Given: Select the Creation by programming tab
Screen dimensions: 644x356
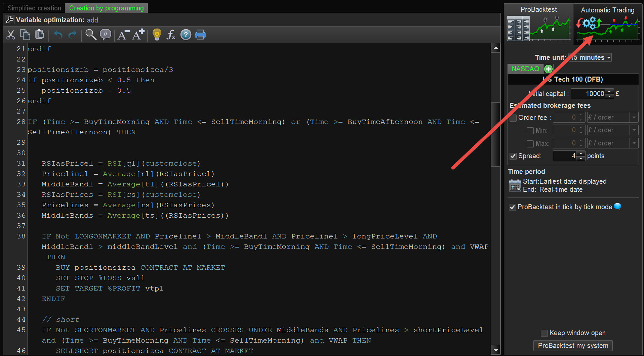Looking at the screenshot, I should click(x=107, y=8).
